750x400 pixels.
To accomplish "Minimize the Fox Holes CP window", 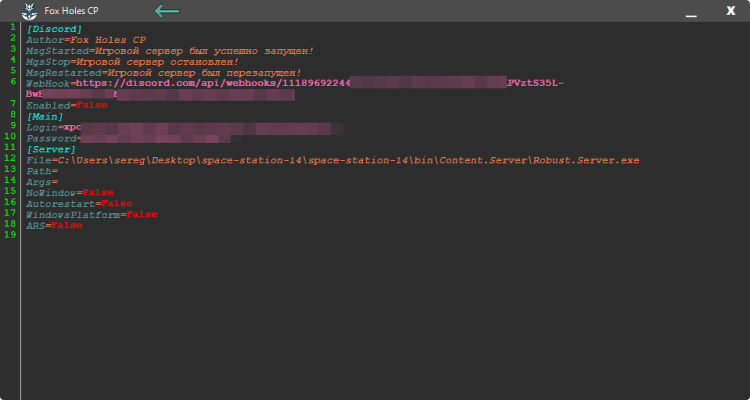I will 690,12.
